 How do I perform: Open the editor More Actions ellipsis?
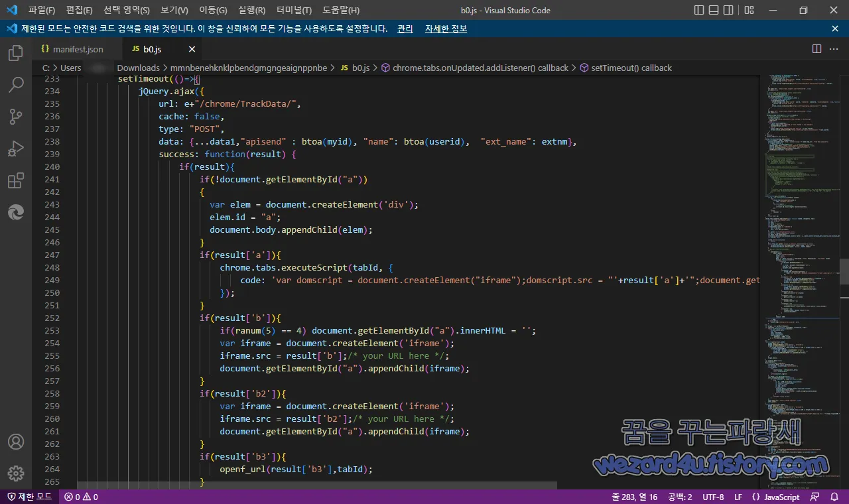pos(834,49)
